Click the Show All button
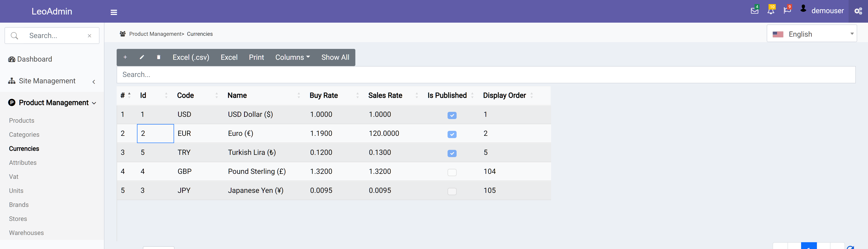The height and width of the screenshot is (249, 868). (335, 57)
